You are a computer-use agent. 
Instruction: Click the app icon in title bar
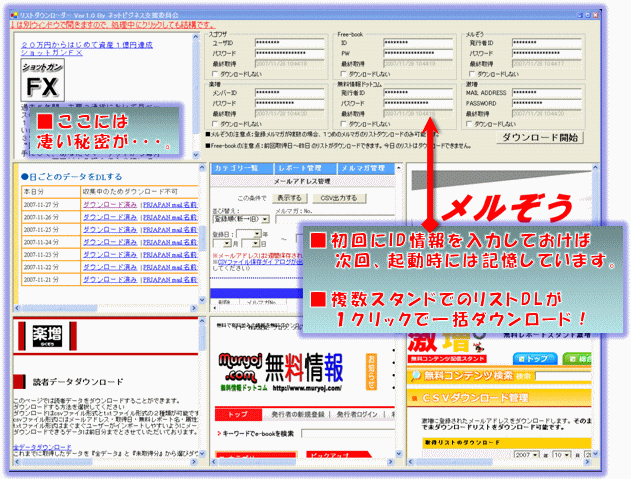14,15
